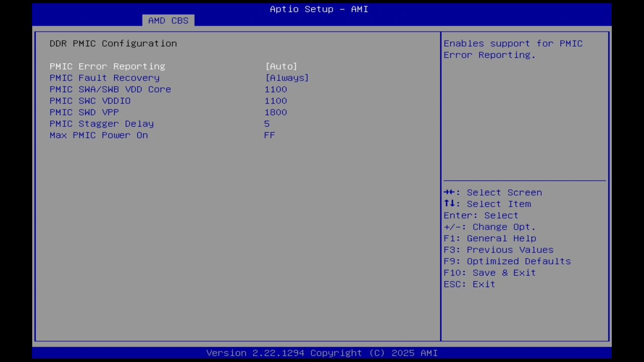The height and width of the screenshot is (362, 644).
Task: Click the DDR PMIC Configuration title
Action: coord(113,43)
